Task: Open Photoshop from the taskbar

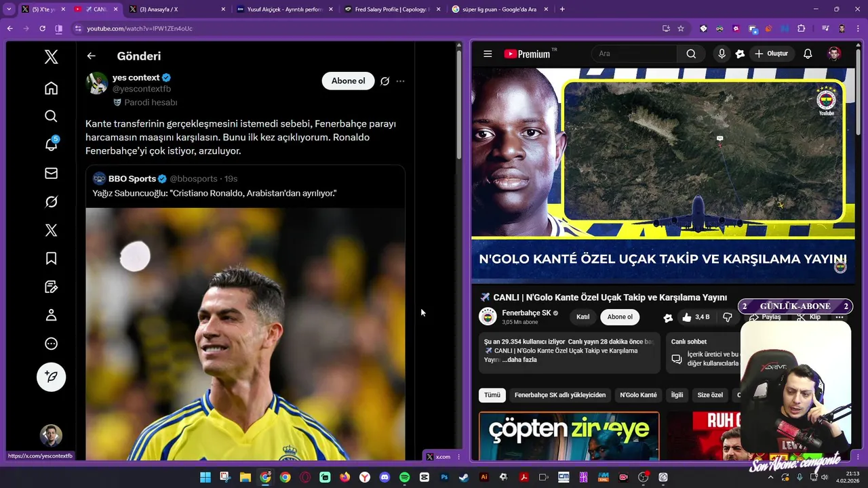Action: (445, 477)
